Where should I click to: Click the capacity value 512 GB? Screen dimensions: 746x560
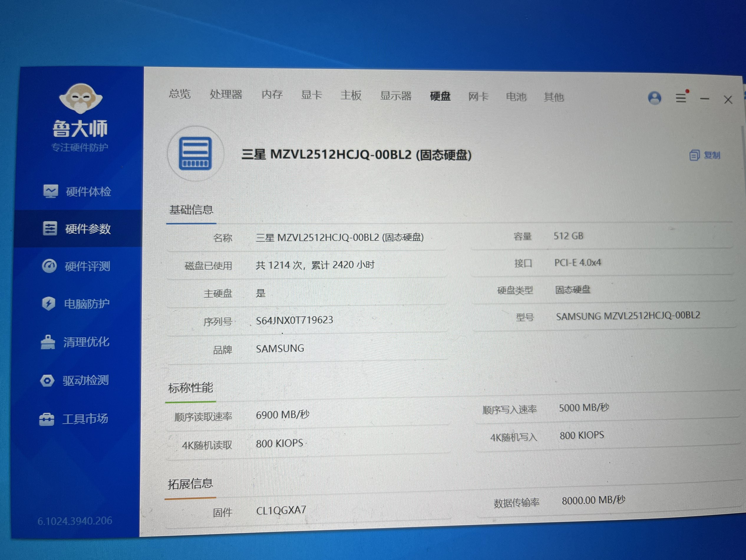[x=568, y=236]
